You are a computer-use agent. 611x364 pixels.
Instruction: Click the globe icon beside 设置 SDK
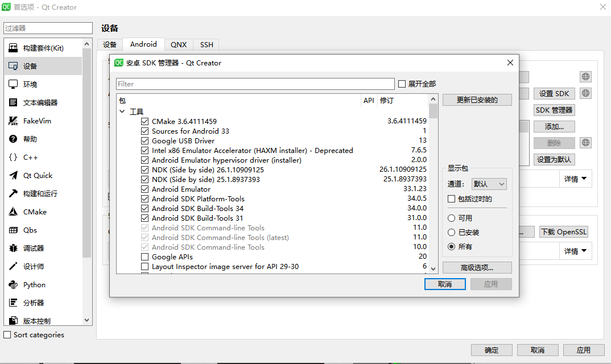585,93
